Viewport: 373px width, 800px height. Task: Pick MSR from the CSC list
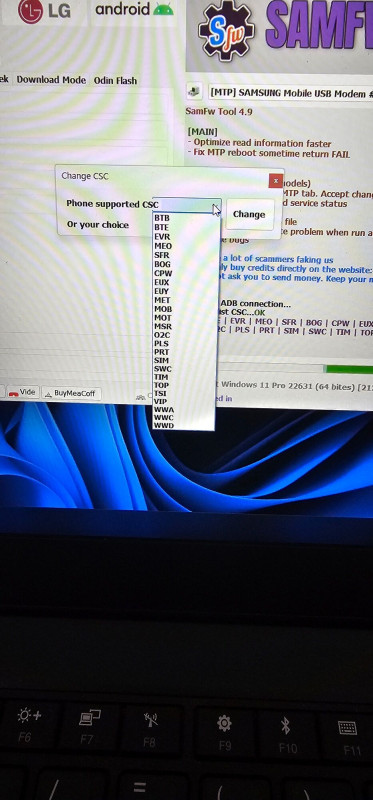(163, 326)
